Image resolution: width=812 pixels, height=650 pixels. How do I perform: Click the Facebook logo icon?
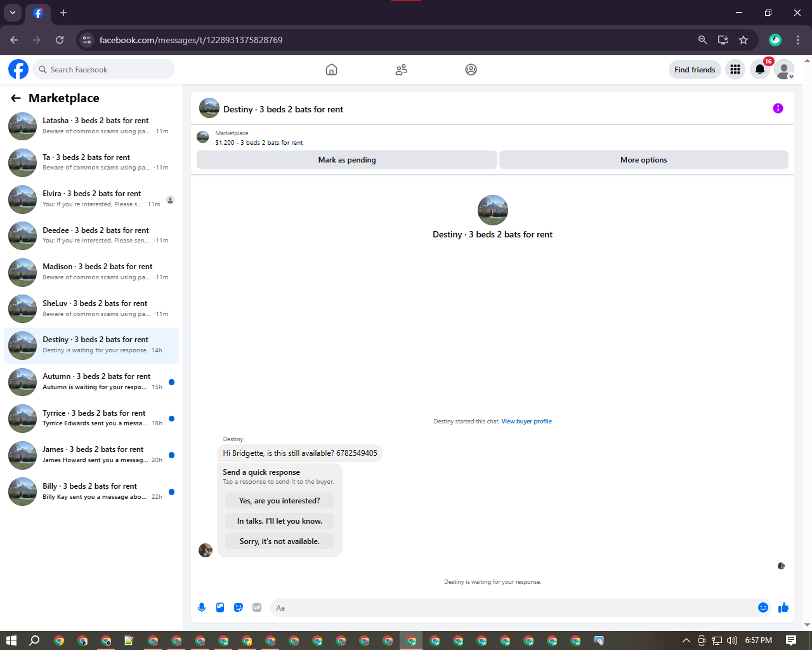(x=18, y=69)
